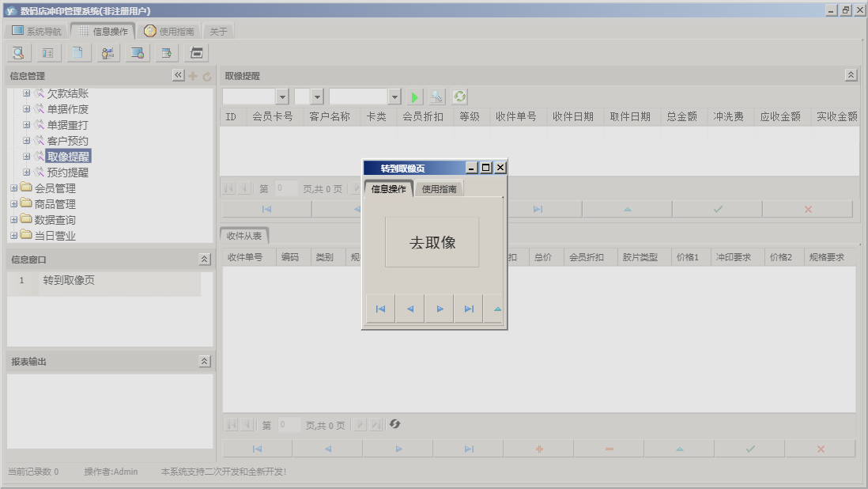
Task: Click the up arrow in upper navigator bar
Action: pyautogui.click(x=627, y=210)
